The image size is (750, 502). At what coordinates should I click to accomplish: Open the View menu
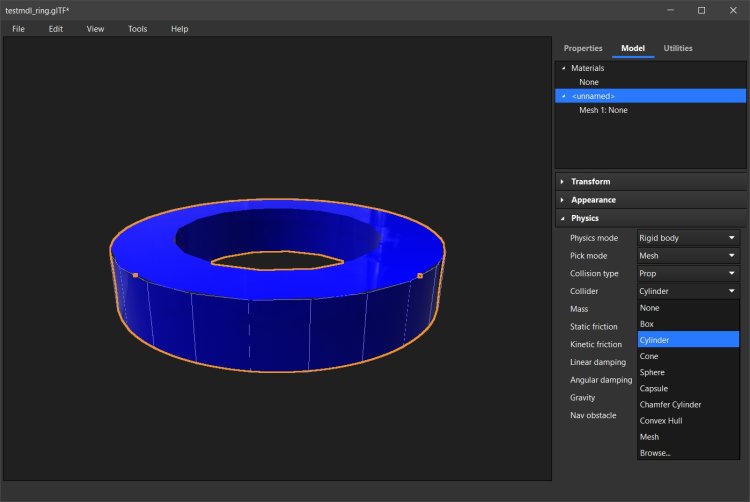[95, 29]
